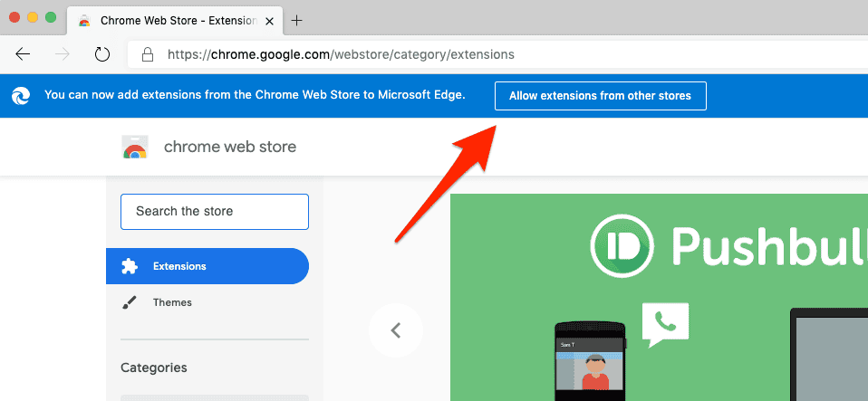
Task: Click the paintbrush Themes icon
Action: coord(129,302)
